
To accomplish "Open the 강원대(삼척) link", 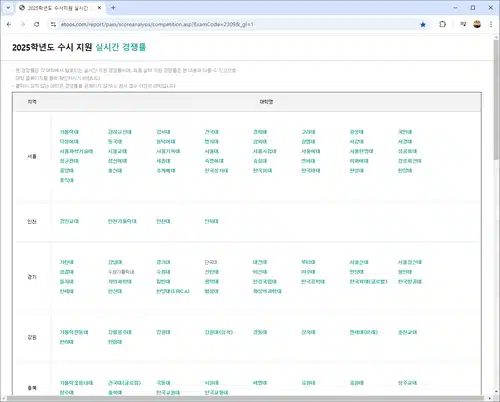I will pos(219,332).
